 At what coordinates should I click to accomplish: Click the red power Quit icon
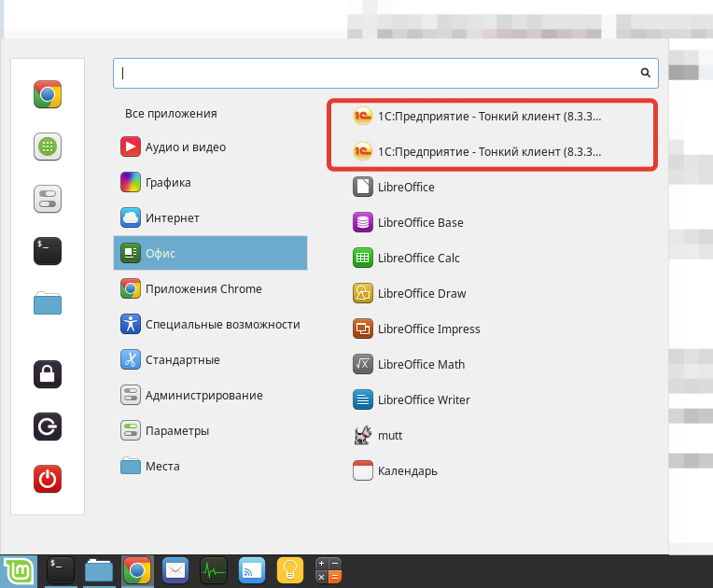pyautogui.click(x=48, y=479)
